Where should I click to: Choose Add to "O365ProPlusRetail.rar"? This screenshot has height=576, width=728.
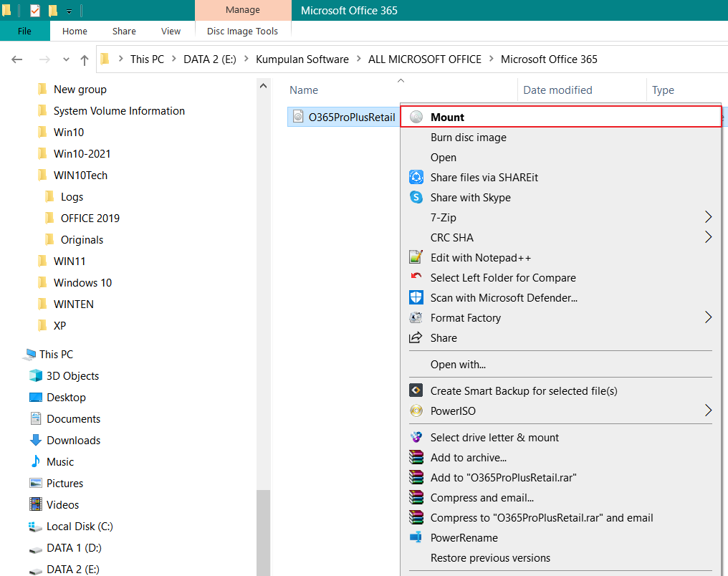pos(503,478)
